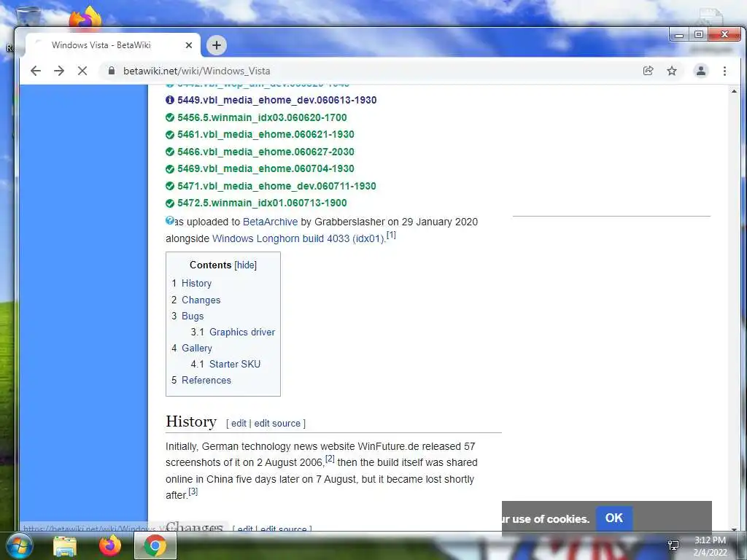747x560 pixels.
Task: Click the green check icon beside build 5456.5
Action: (169, 117)
